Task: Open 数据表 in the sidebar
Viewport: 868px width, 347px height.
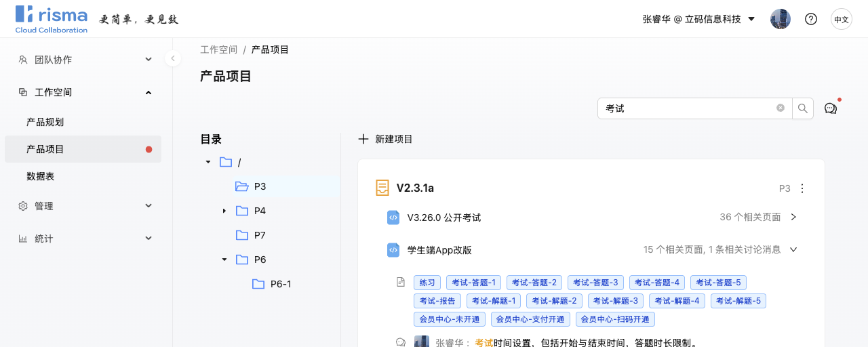Action: tap(83, 176)
